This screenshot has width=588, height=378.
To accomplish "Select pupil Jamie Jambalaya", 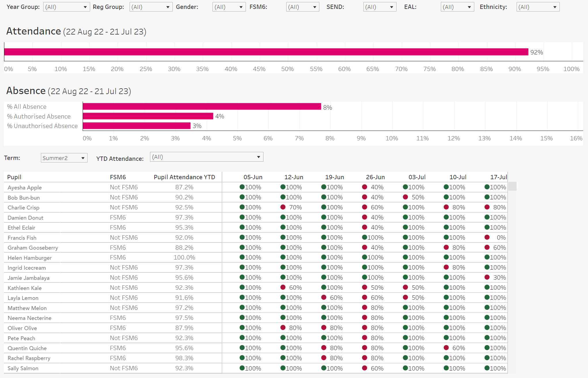I will tap(29, 278).
